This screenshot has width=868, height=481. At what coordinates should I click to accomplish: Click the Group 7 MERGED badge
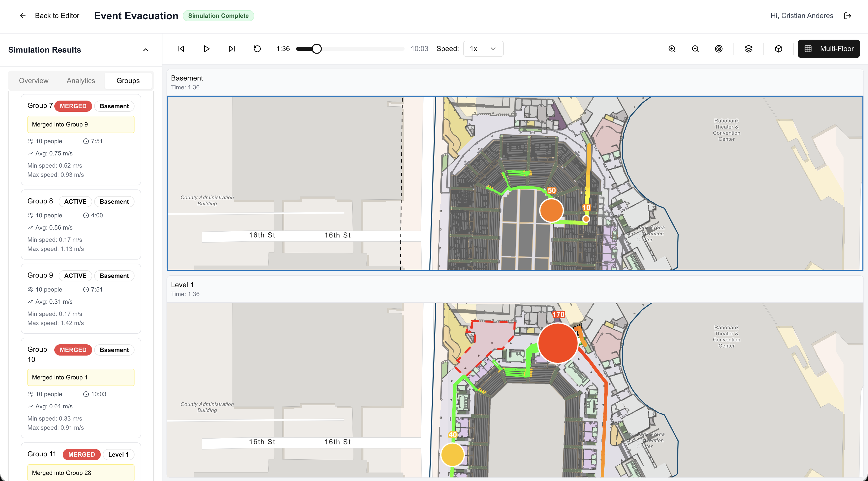73,106
